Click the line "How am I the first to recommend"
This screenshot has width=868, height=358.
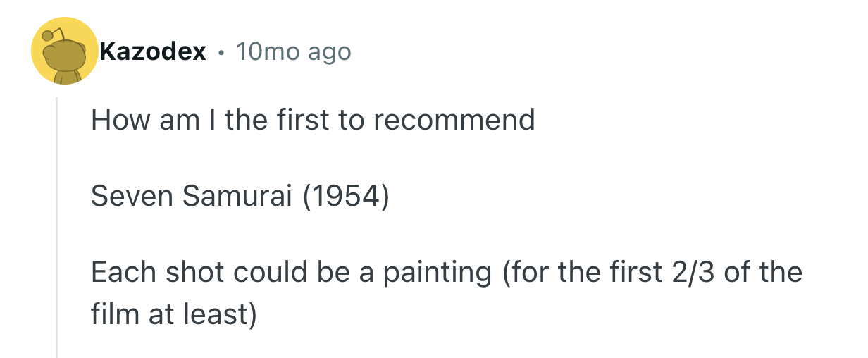coord(313,120)
